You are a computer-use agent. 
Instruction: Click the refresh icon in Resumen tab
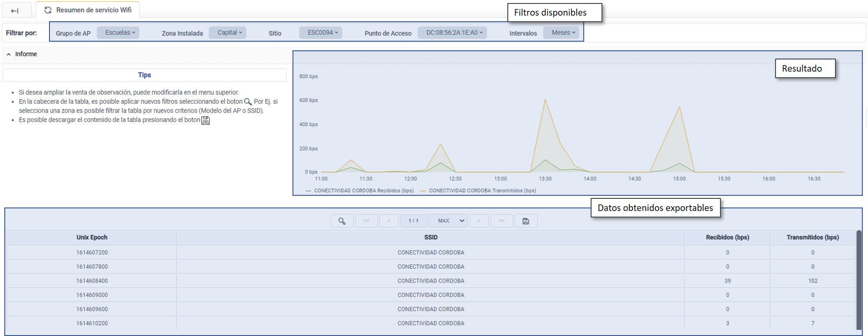click(x=48, y=10)
